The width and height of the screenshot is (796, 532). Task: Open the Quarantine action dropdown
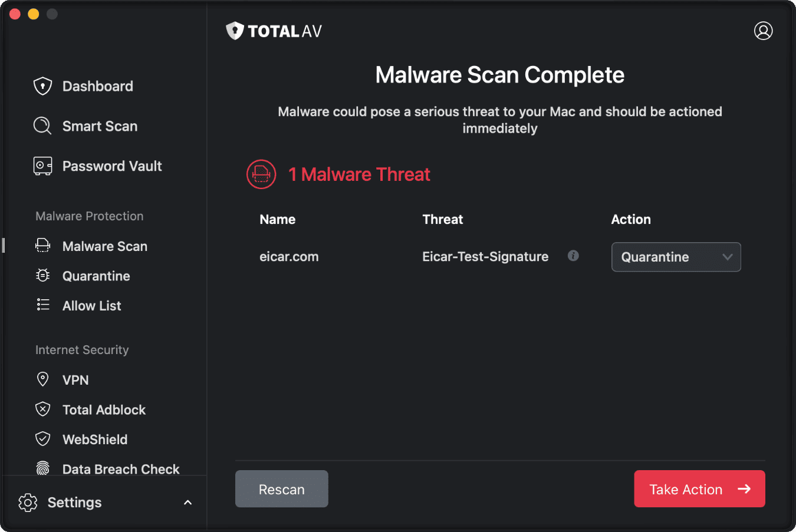(x=676, y=257)
